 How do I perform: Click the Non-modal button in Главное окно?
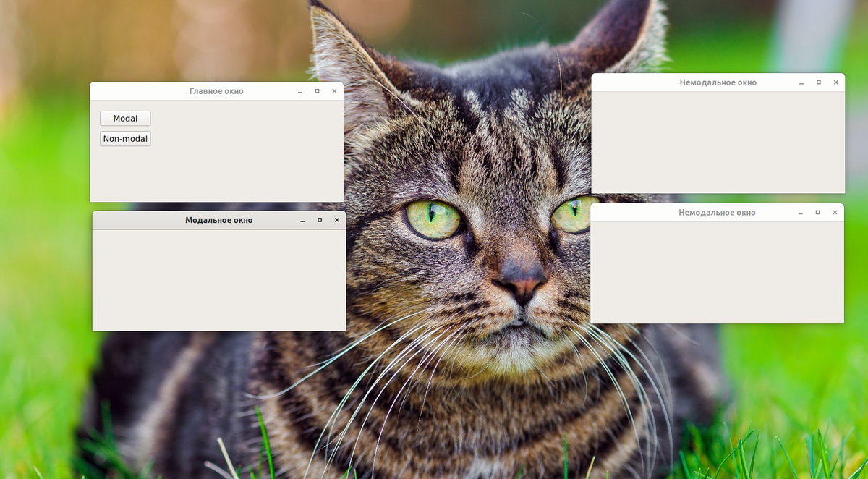(x=125, y=139)
